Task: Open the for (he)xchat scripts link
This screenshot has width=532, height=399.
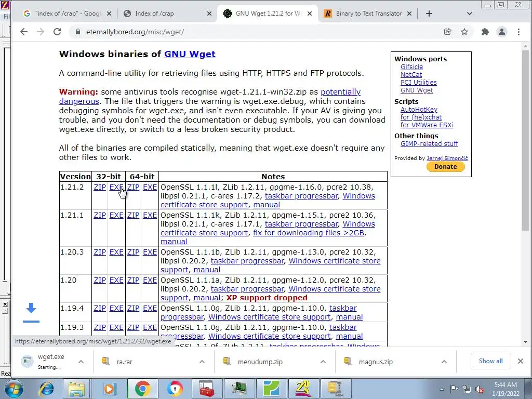Action: pos(421,117)
